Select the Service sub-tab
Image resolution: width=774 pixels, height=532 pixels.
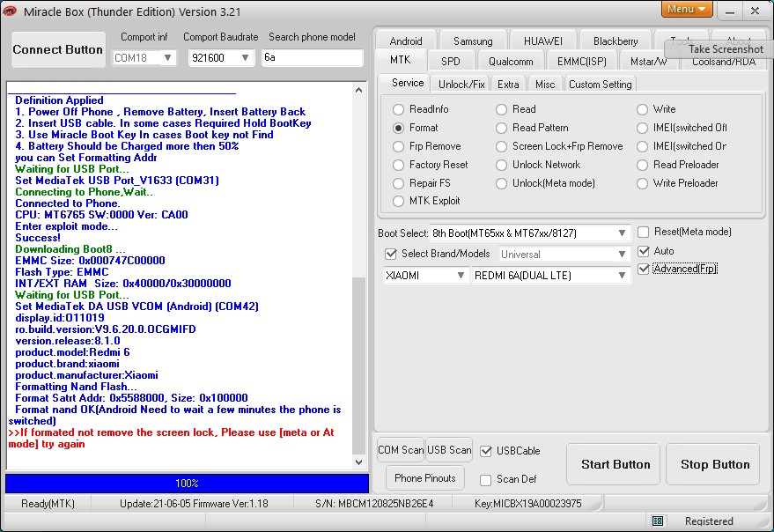pos(407,83)
